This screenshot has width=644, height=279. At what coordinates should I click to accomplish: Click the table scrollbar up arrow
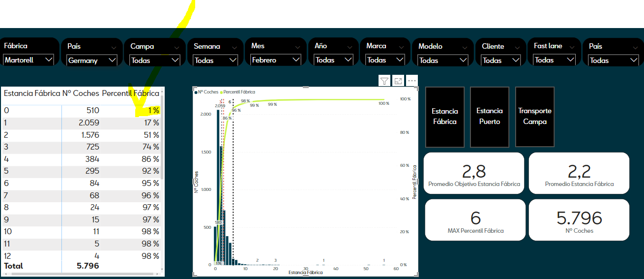(162, 92)
